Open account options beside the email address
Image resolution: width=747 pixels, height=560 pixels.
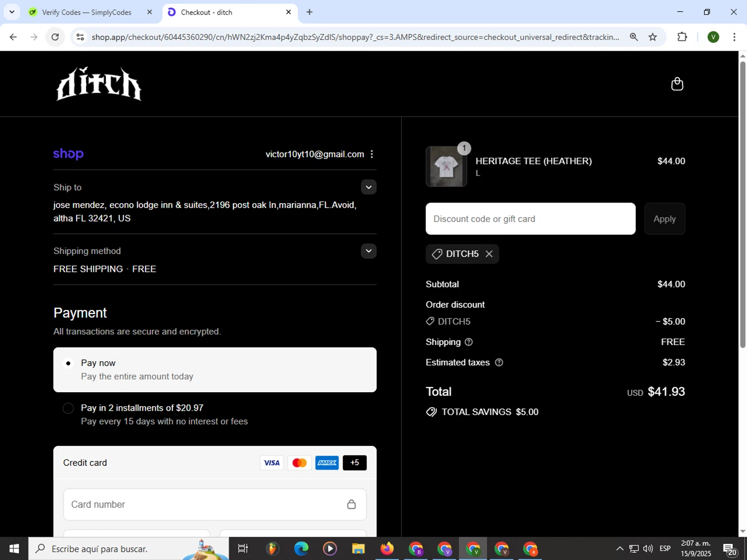(372, 154)
